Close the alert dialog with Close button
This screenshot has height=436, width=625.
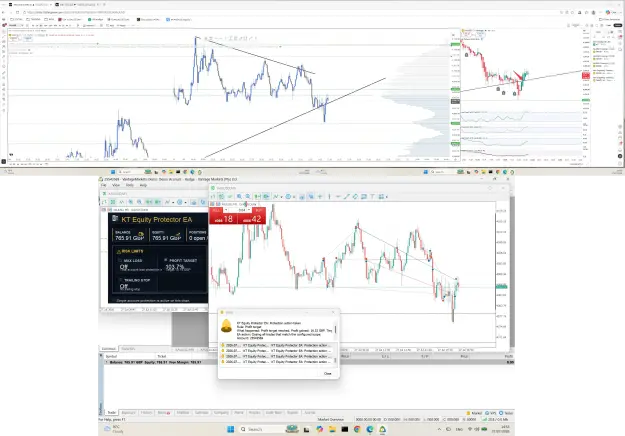tap(328, 373)
